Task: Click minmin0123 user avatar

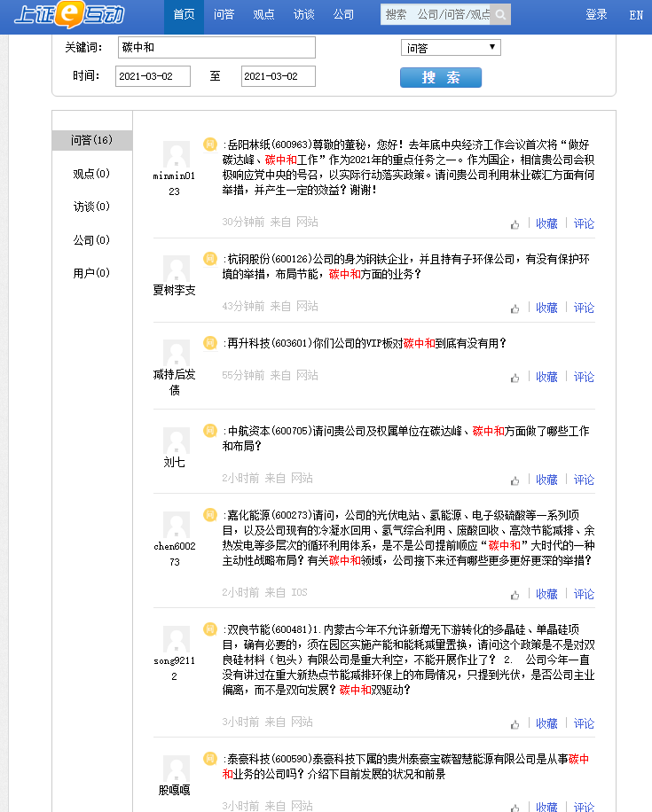Action: point(177,154)
